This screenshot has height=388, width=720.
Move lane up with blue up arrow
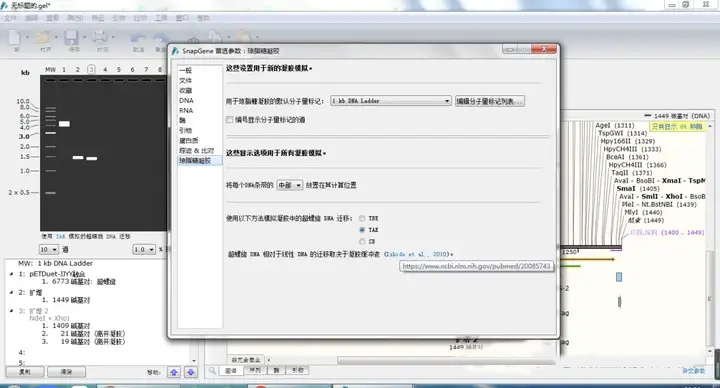174,372
